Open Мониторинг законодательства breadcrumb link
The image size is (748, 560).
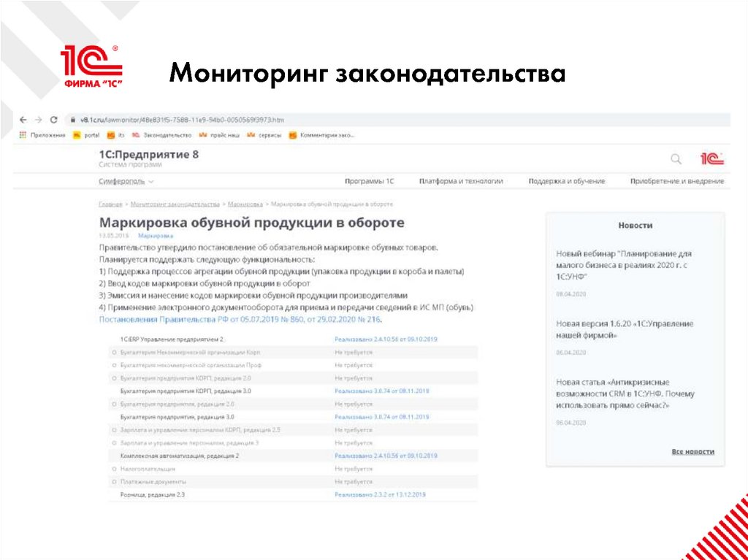[x=175, y=204]
